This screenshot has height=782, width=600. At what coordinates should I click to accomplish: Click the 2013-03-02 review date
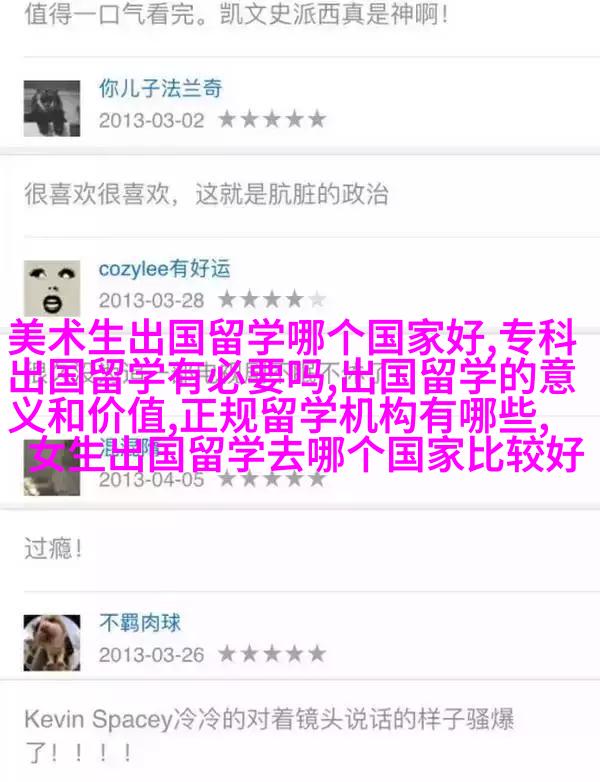tap(152, 120)
